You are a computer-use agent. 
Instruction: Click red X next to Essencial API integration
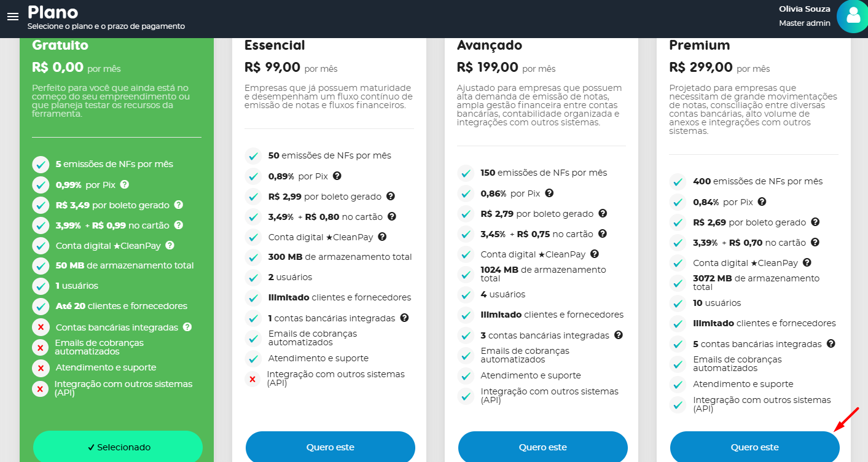(252, 378)
